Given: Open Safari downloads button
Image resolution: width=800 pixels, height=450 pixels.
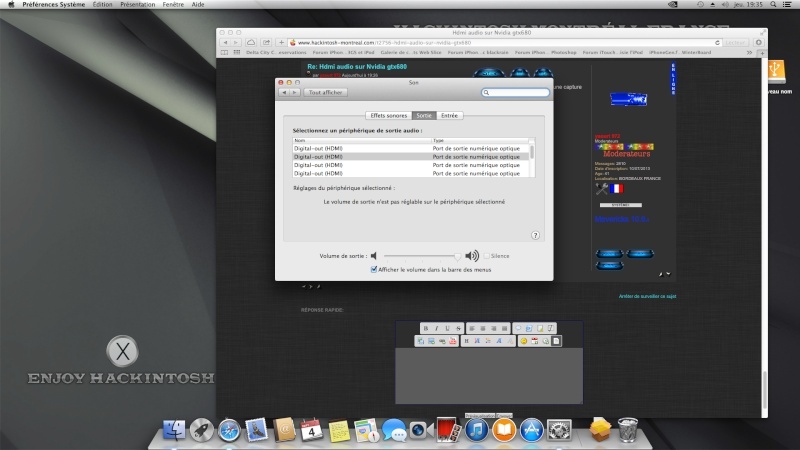Looking at the screenshot, I should tap(759, 42).
